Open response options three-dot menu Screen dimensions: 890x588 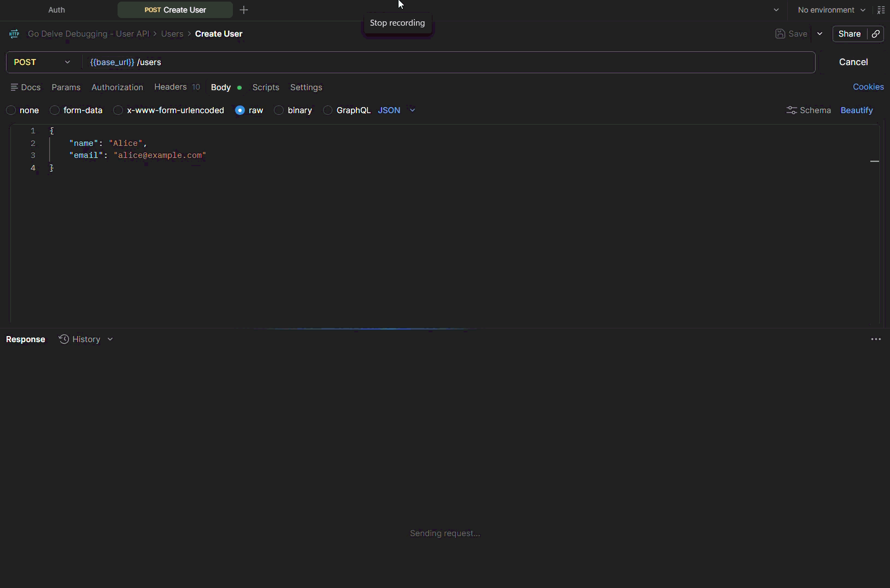point(876,339)
